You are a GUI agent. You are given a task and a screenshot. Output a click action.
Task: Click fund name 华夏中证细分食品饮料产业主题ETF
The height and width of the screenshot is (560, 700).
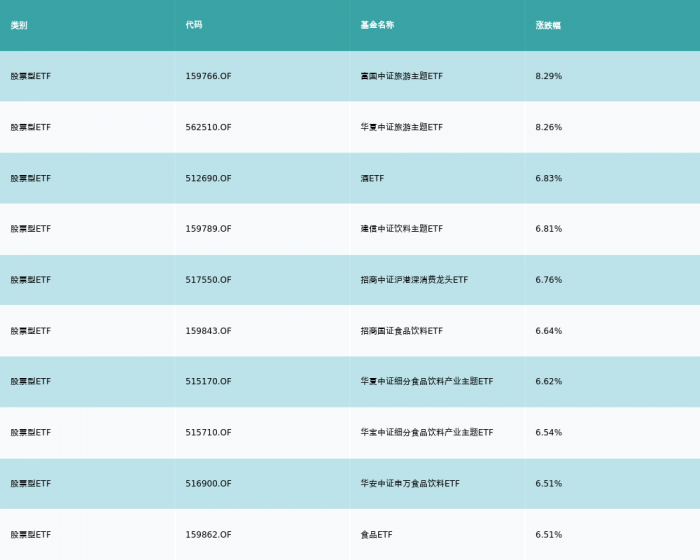(427, 381)
